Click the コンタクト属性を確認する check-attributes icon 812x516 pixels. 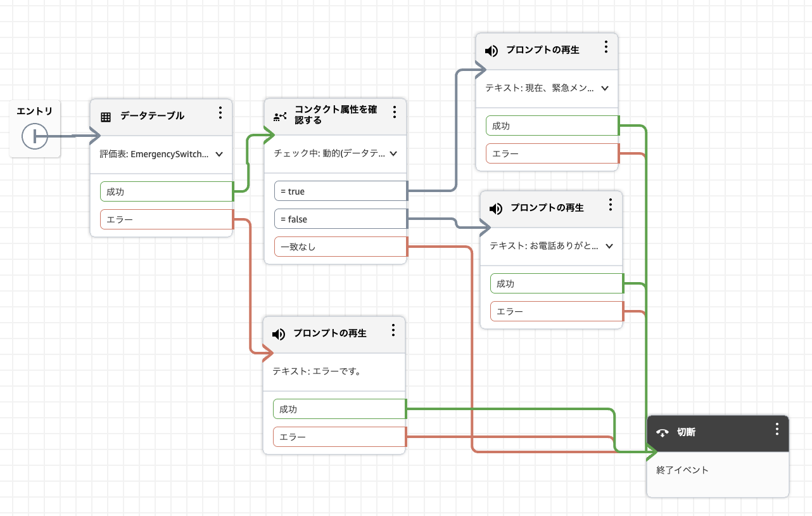pos(279,117)
